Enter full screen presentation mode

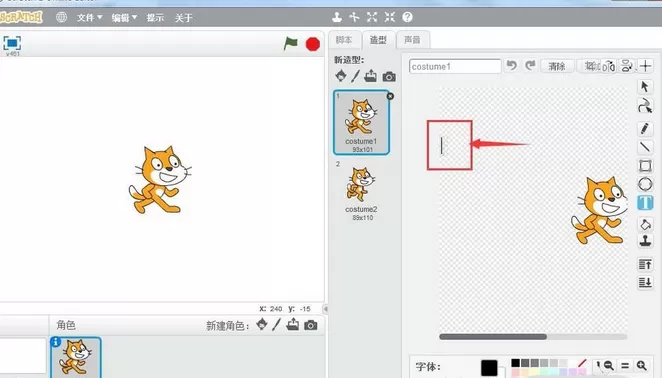click(x=12, y=43)
